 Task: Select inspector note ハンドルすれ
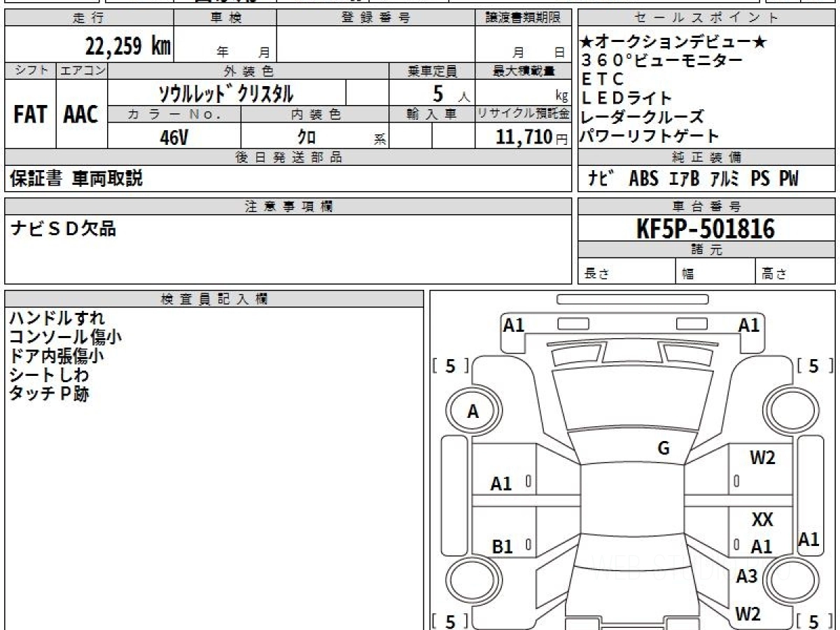click(57, 318)
